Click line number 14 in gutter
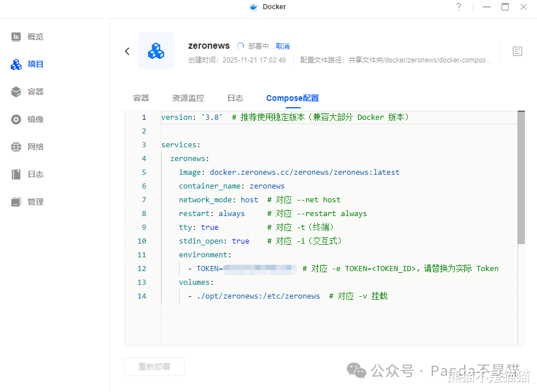 [142, 296]
